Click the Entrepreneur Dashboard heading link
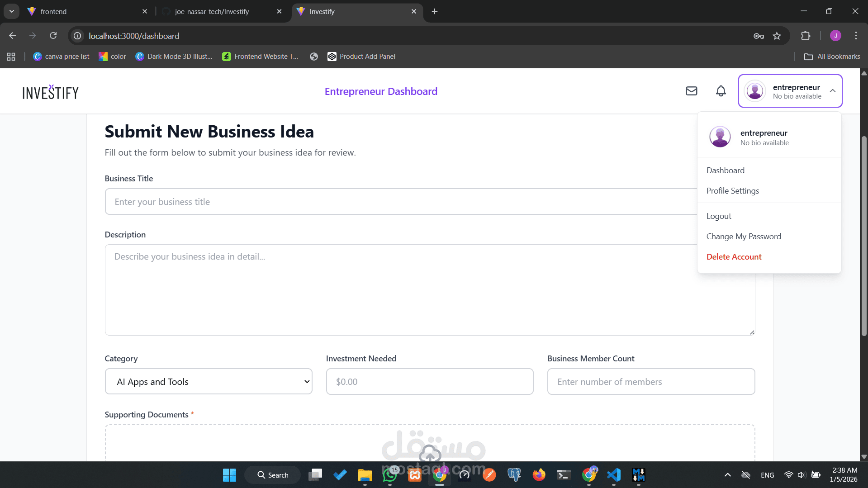 point(380,91)
